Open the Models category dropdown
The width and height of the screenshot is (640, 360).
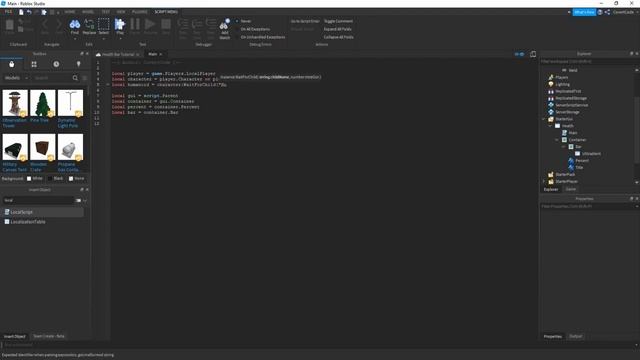(x=16, y=78)
